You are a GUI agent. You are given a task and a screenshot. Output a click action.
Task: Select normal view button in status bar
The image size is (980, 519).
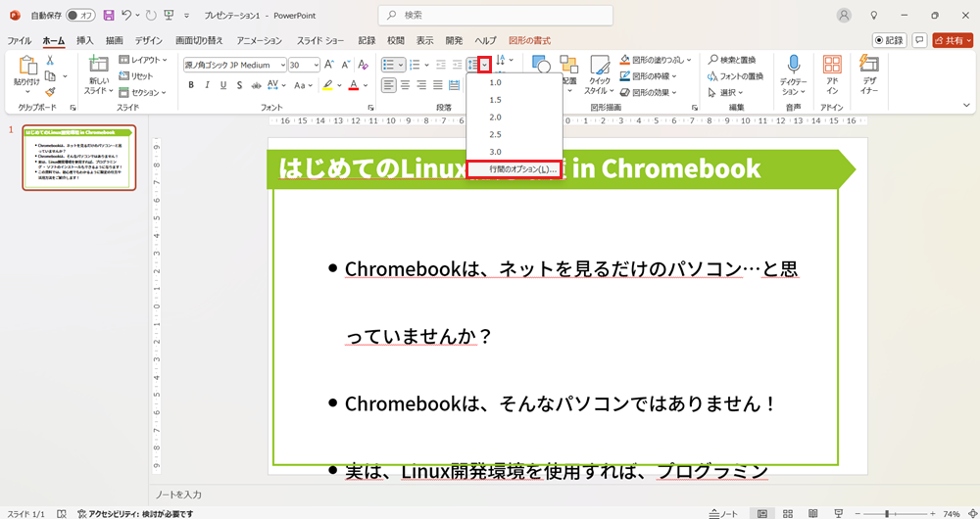click(x=762, y=513)
